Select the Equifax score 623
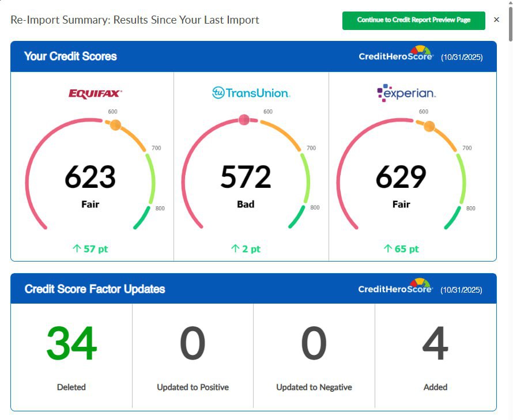 (x=90, y=177)
